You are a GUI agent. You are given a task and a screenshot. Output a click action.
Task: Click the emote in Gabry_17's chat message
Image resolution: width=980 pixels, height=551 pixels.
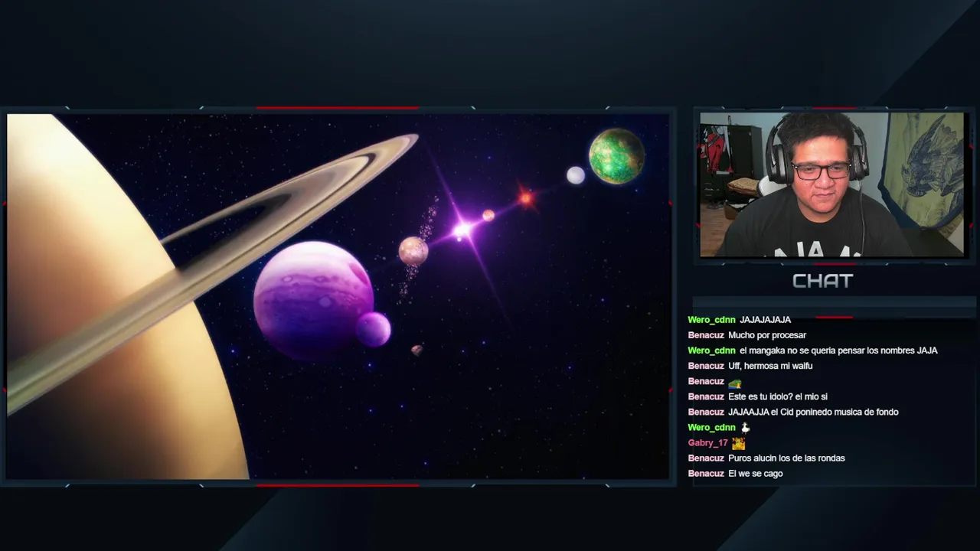[738, 443]
